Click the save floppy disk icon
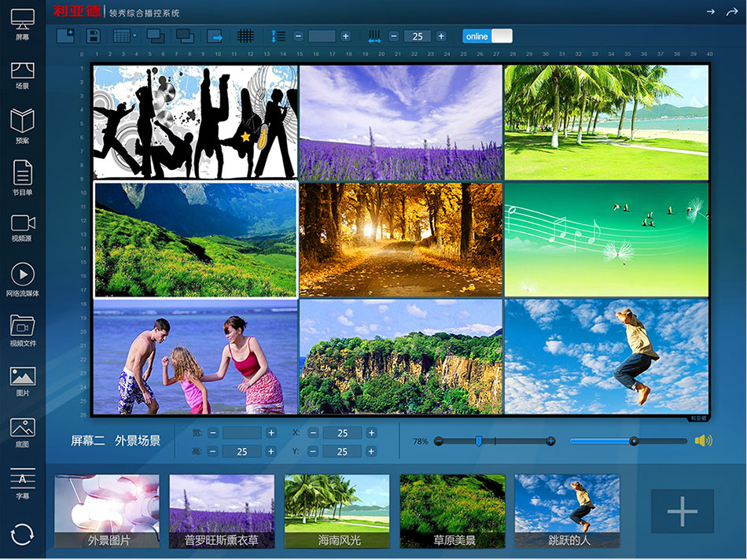 [x=94, y=36]
